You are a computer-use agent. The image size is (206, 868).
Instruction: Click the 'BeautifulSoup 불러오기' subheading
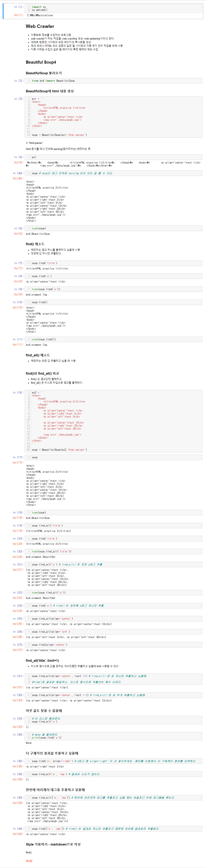(x=44, y=73)
